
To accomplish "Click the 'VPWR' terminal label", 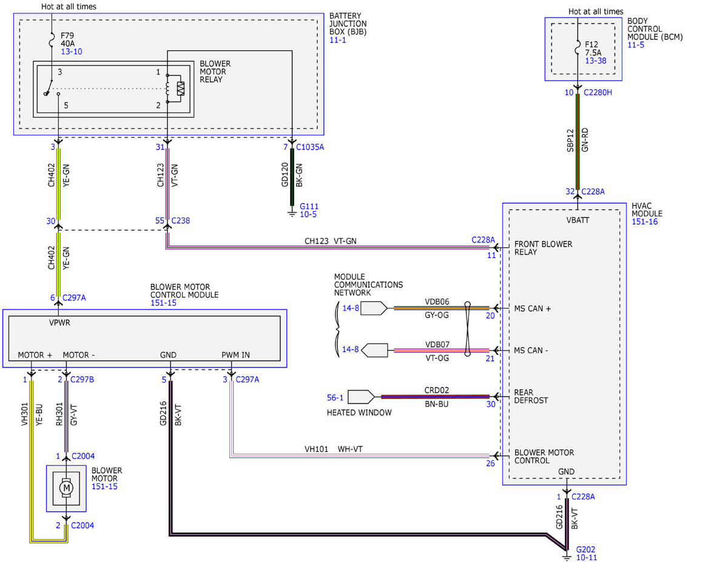I will [x=60, y=323].
